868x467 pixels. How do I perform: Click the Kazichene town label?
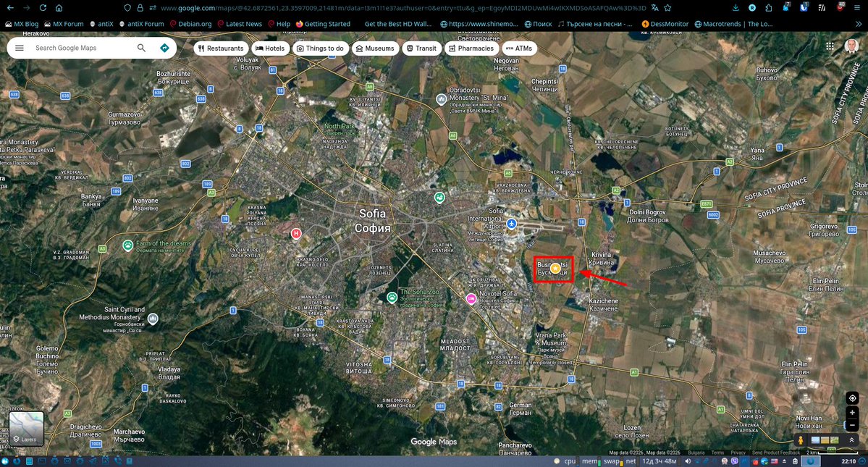[x=603, y=304]
